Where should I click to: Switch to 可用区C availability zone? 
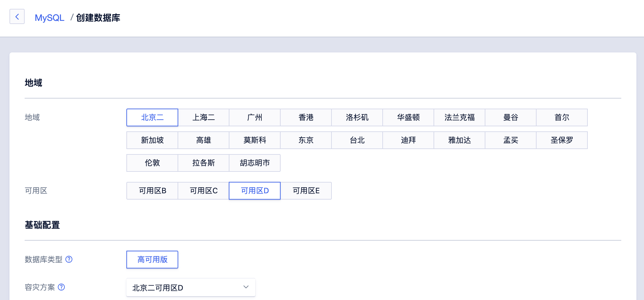pyautogui.click(x=203, y=190)
